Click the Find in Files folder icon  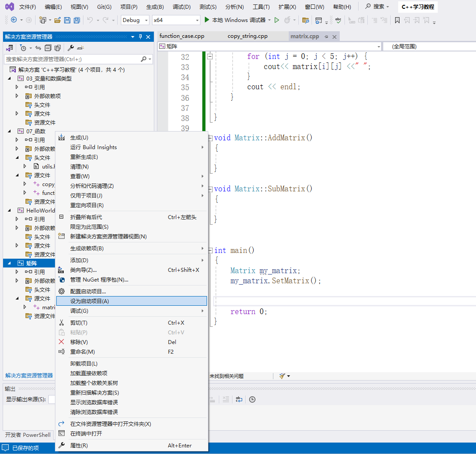click(306, 20)
